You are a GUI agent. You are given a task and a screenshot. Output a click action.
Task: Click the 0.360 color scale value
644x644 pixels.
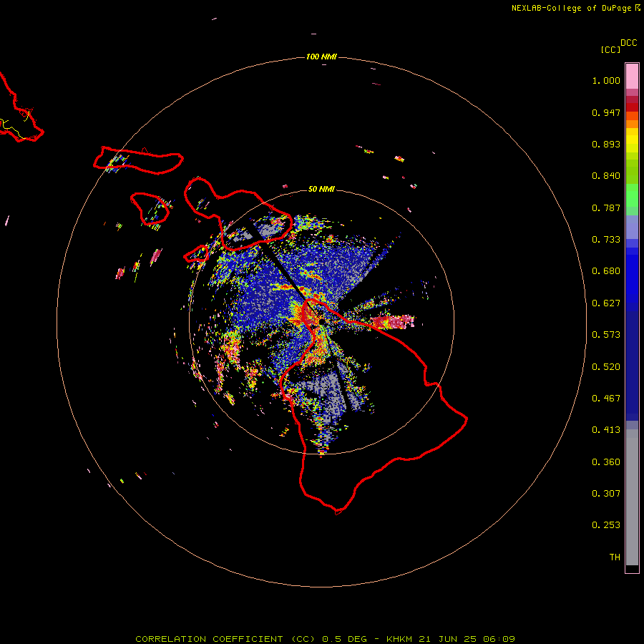pos(606,462)
